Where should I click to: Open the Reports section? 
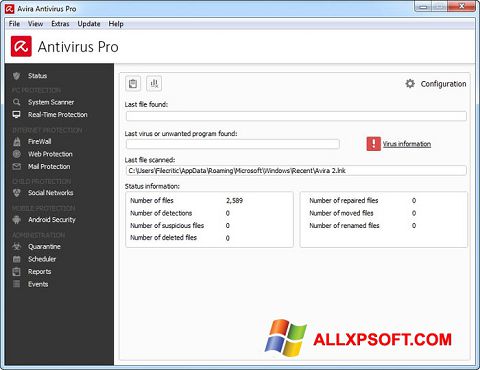coord(40,272)
